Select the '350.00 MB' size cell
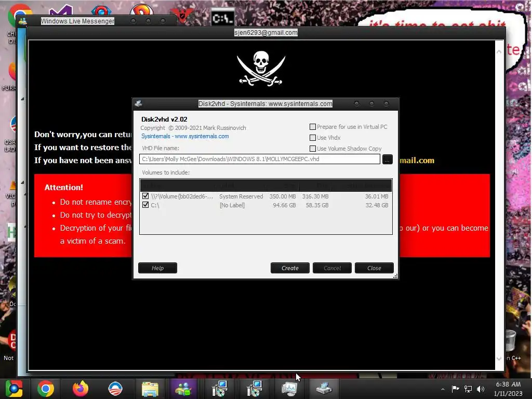 [x=283, y=196]
